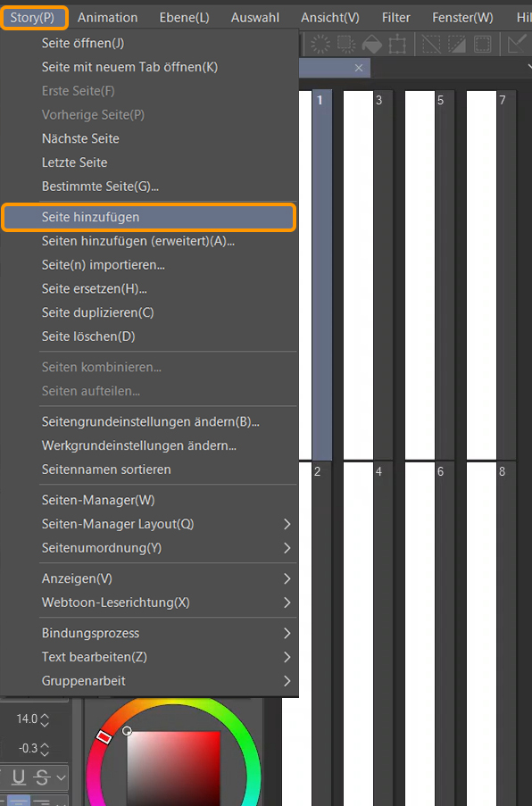The width and height of the screenshot is (532, 806).
Task: Click the transform frame icon in the toolbar
Action: click(395, 44)
